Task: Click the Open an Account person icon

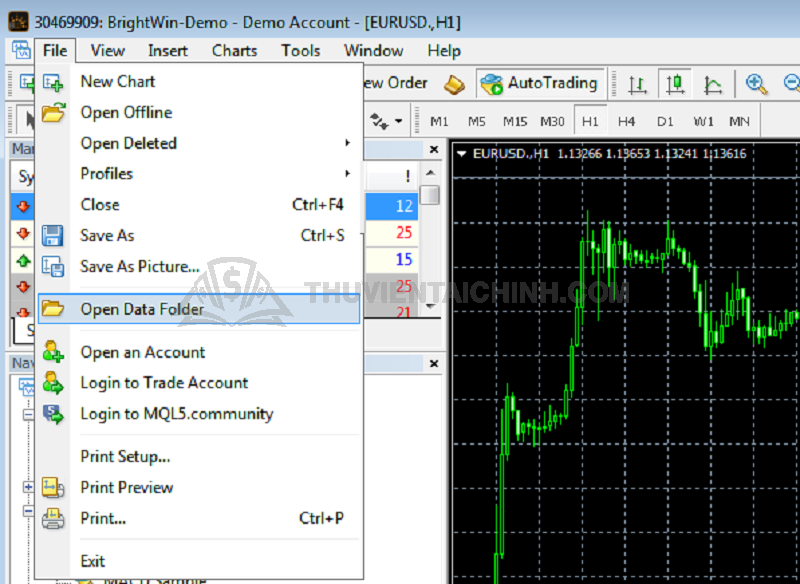Action: [x=53, y=352]
